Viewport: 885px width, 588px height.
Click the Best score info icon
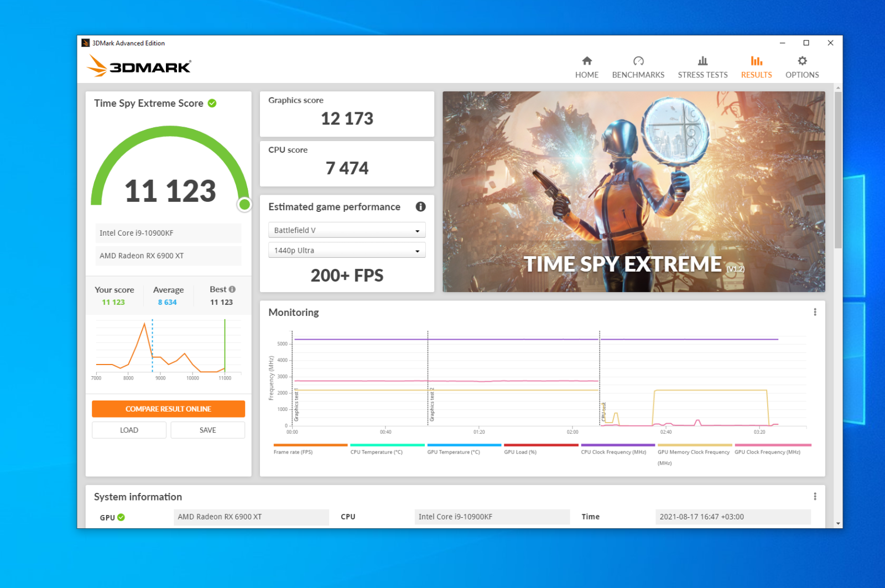tap(232, 289)
